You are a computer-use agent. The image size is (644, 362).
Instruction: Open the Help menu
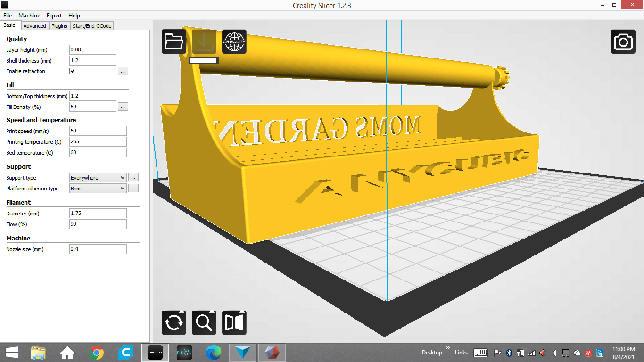pyautogui.click(x=74, y=16)
